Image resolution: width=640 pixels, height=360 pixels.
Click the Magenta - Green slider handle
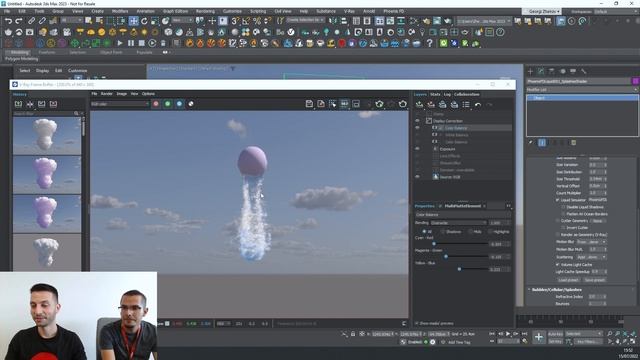[446, 256]
